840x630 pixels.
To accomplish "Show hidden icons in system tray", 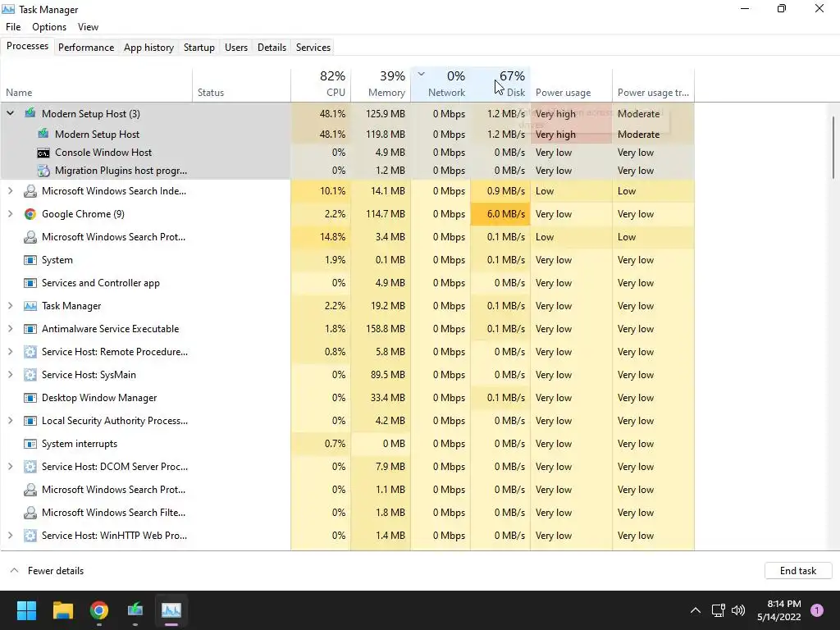I will click(x=696, y=610).
